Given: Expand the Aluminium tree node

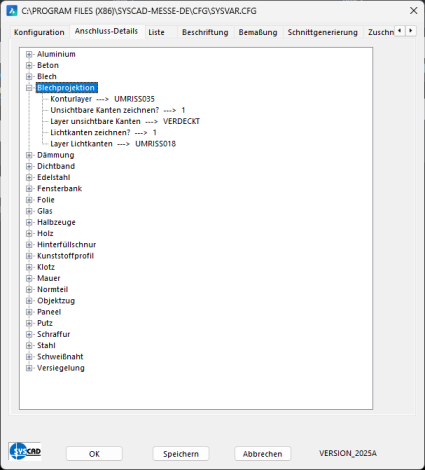Looking at the screenshot, I should click(29, 54).
